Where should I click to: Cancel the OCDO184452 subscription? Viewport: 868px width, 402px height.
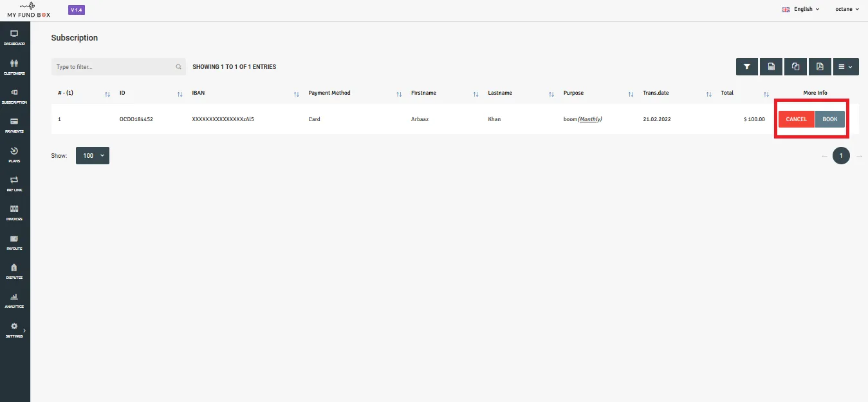796,119
